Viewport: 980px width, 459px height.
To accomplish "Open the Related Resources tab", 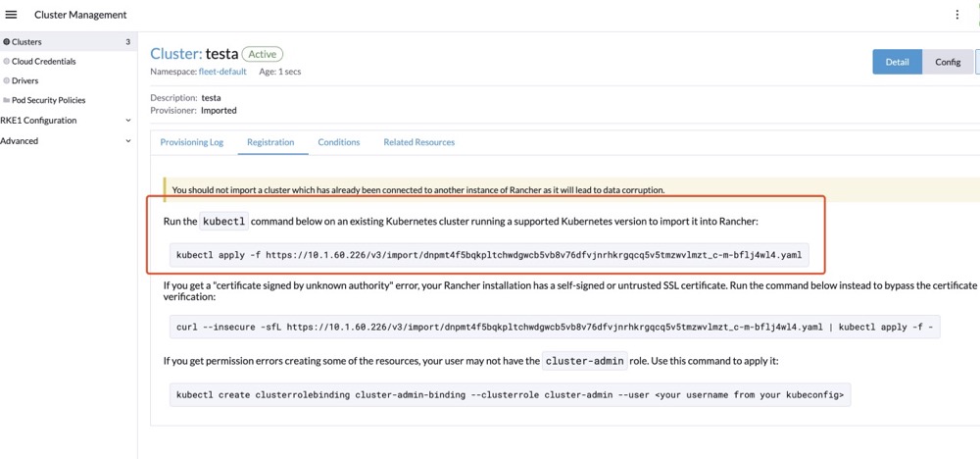I will click(x=418, y=142).
